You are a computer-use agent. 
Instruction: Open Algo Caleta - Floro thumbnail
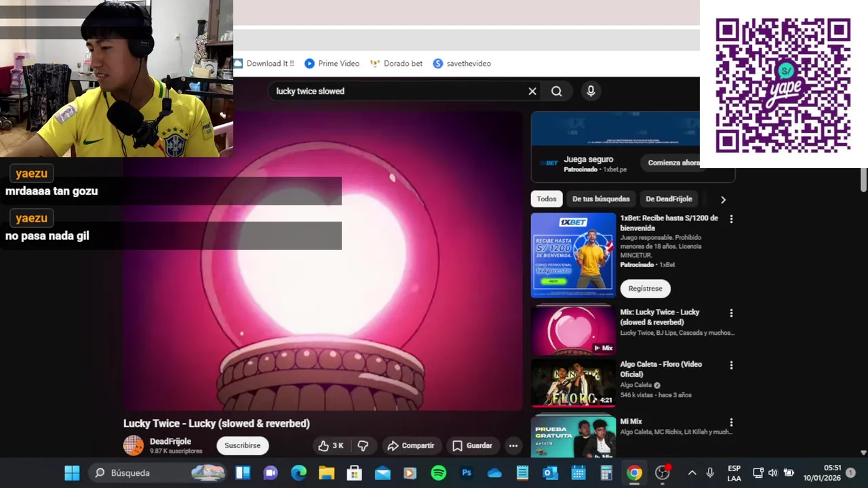pos(573,383)
